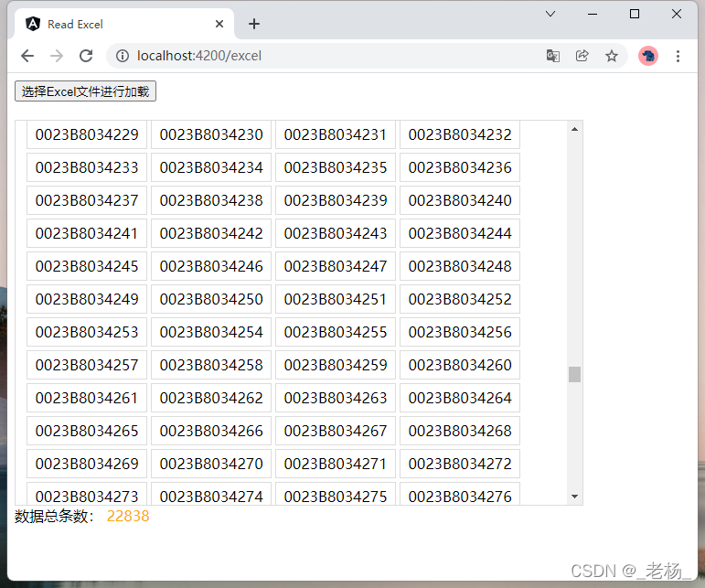Choose item 0023B8034241
The height and width of the screenshot is (588, 705).
pyautogui.click(x=87, y=233)
